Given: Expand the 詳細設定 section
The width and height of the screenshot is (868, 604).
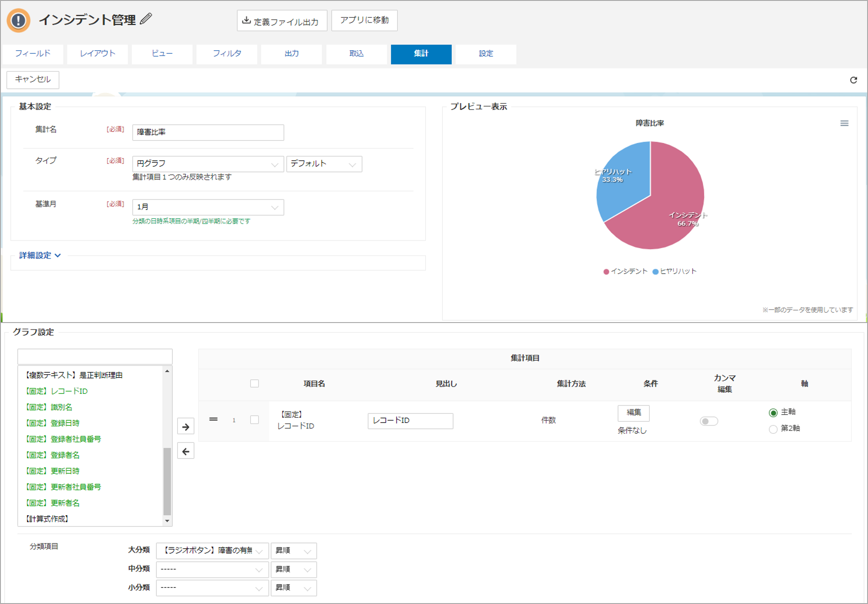Looking at the screenshot, I should [40, 255].
